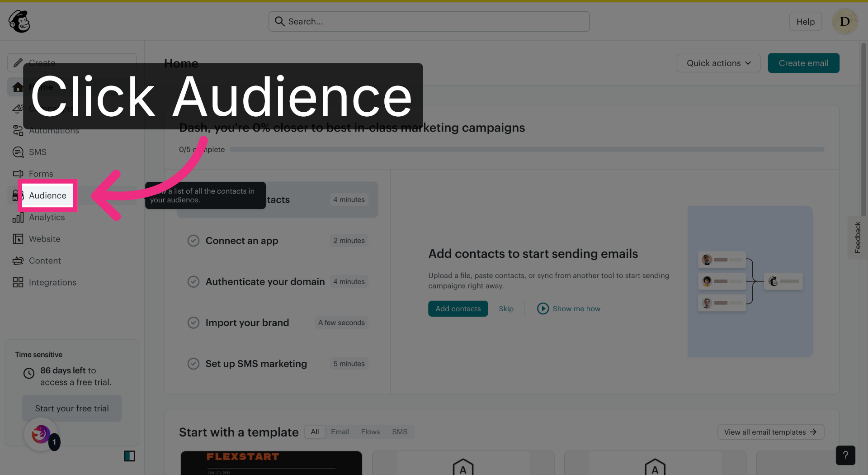Click the play icon beside Show me how

[x=542, y=309]
